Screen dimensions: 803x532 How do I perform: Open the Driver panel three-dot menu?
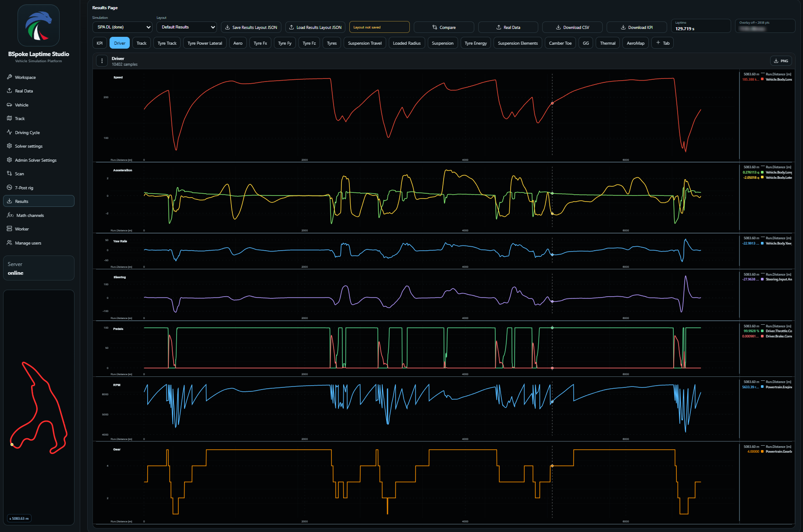point(102,61)
